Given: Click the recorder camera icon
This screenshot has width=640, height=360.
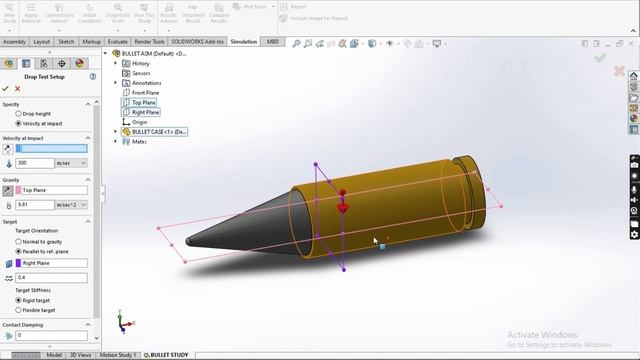Looking at the screenshot, I should coord(634,165).
